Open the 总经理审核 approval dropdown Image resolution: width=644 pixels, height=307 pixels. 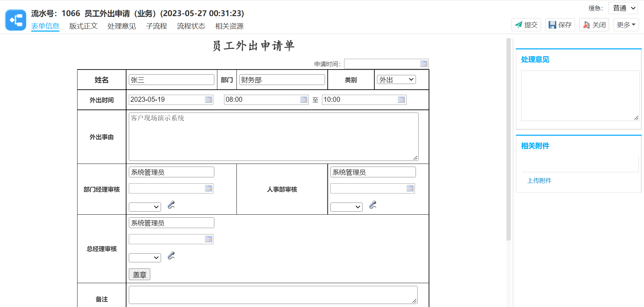145,258
